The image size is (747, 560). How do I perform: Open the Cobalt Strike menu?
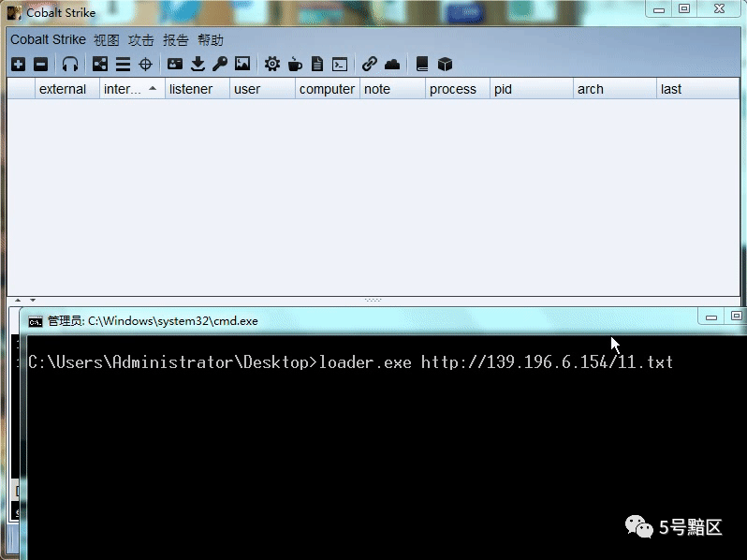[48, 39]
